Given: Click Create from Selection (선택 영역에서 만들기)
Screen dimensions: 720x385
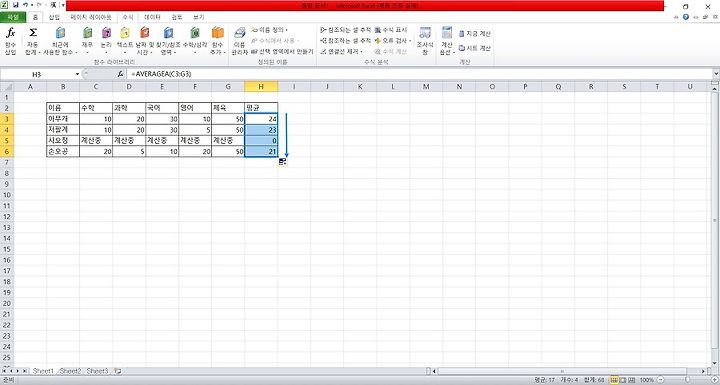Looking at the screenshot, I should point(282,52).
